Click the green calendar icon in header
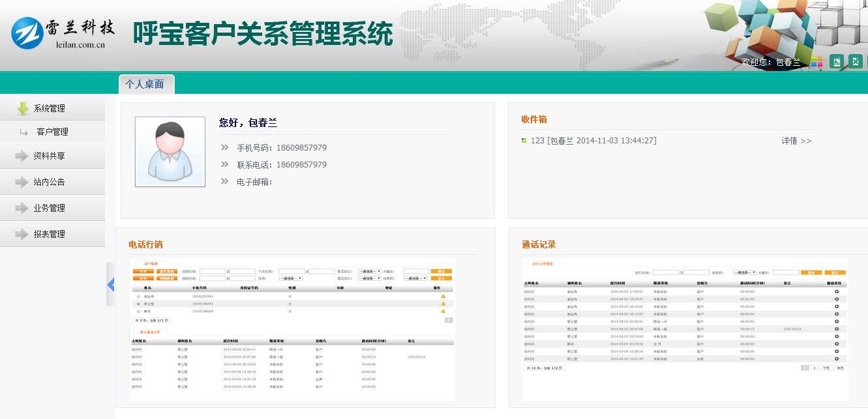 pyautogui.click(x=837, y=62)
